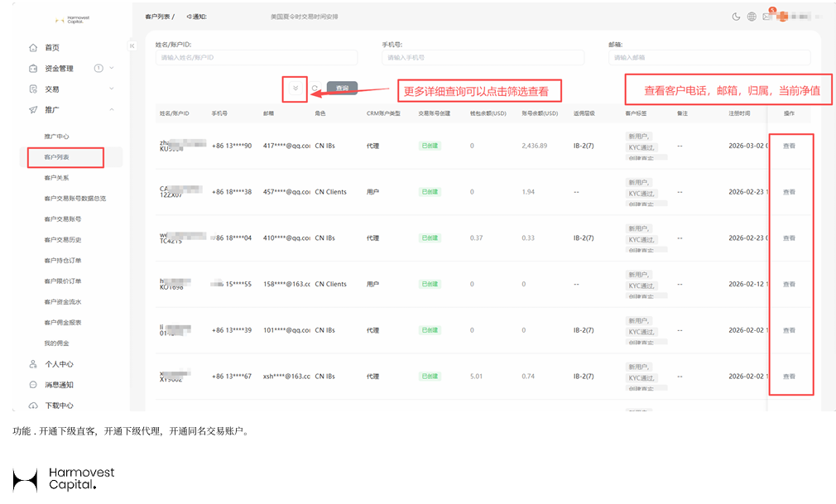836x504 pixels.
Task: Open 推广中心 submenu item
Action: point(56,137)
